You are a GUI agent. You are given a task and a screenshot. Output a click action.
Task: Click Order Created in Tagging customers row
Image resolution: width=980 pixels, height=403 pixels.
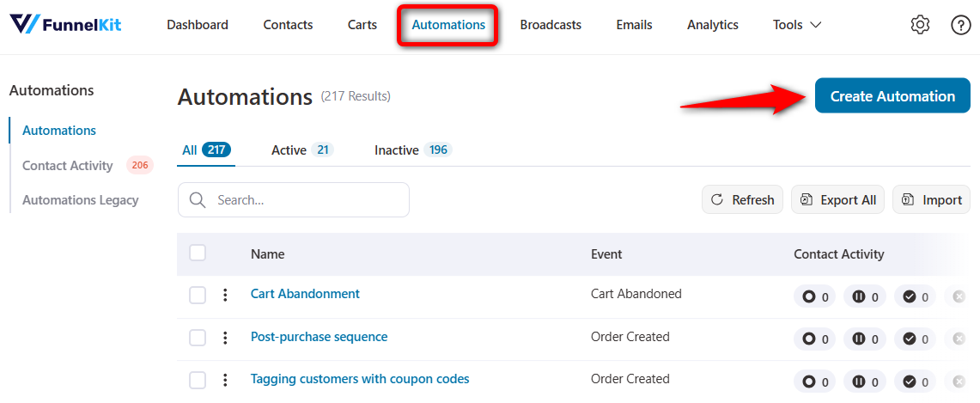[630, 379]
